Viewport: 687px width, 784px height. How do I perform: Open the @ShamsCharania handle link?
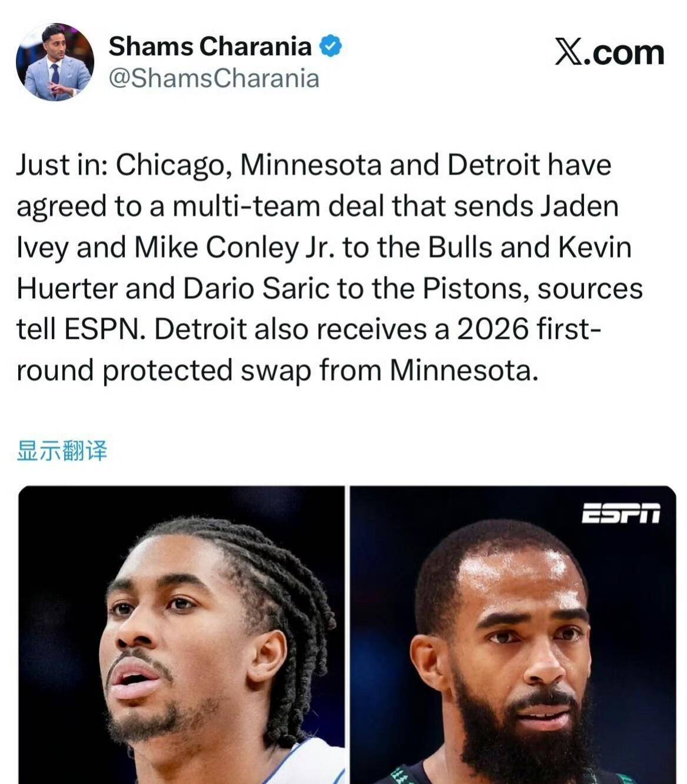(x=214, y=78)
